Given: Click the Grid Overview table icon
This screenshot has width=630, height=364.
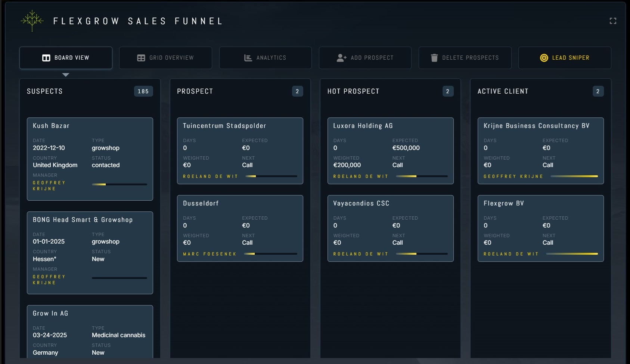Looking at the screenshot, I should (x=141, y=58).
